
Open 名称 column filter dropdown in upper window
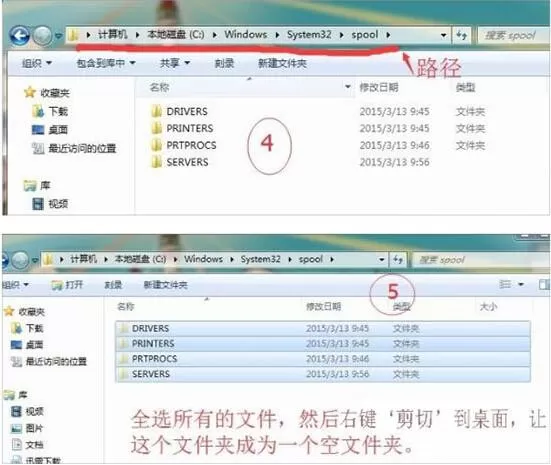click(348, 86)
